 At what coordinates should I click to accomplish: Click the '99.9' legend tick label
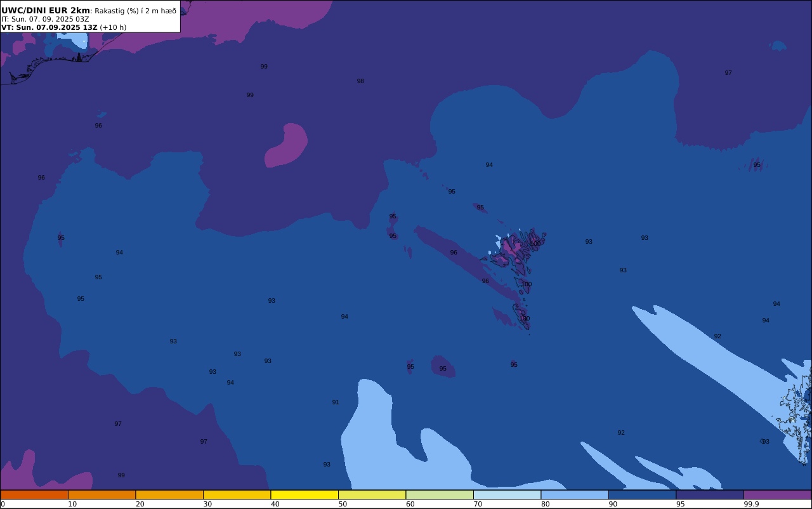tap(752, 504)
